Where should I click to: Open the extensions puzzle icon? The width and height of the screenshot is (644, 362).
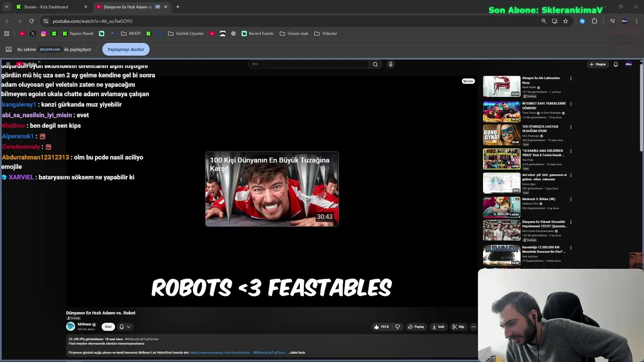click(594, 21)
